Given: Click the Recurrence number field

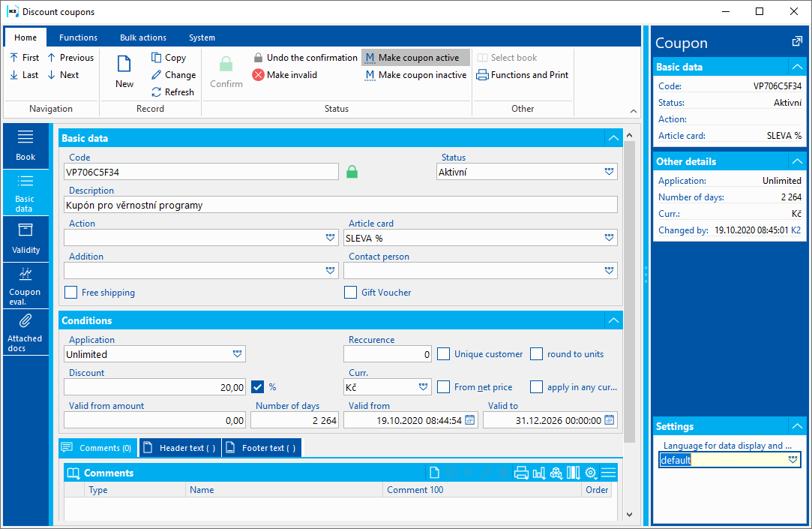Looking at the screenshot, I should (x=388, y=354).
